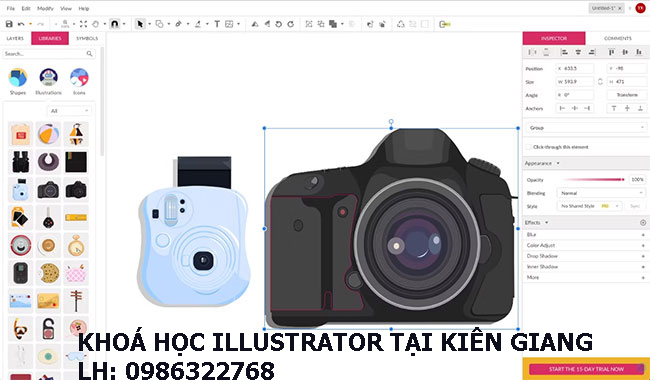
Task: Open the View menu
Action: point(66,8)
